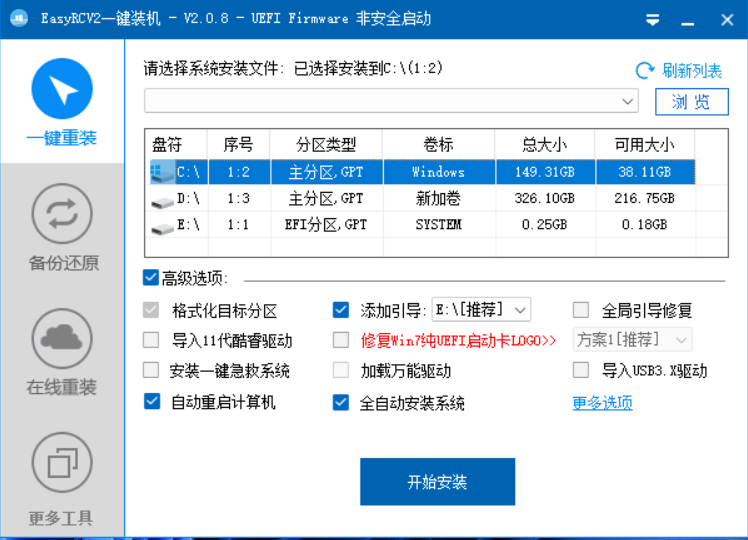Disable the 高级选项 checkbox
The width and height of the screenshot is (748, 540).
click(152, 278)
